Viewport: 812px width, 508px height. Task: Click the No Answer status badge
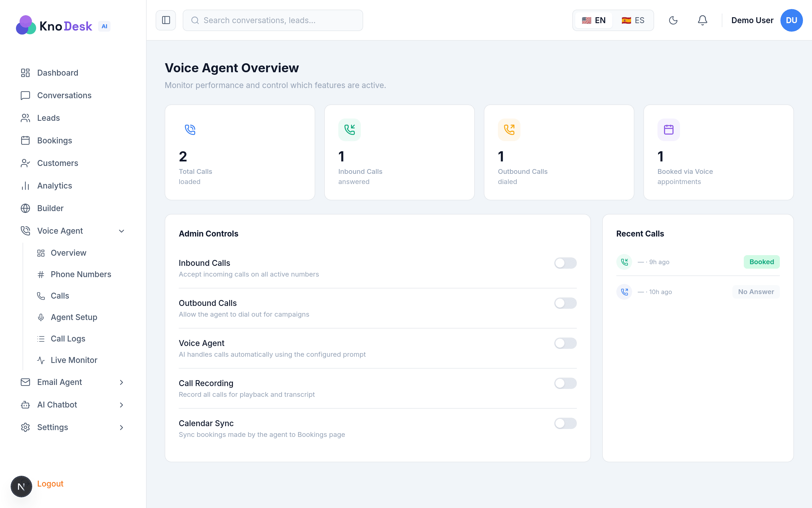(x=756, y=292)
